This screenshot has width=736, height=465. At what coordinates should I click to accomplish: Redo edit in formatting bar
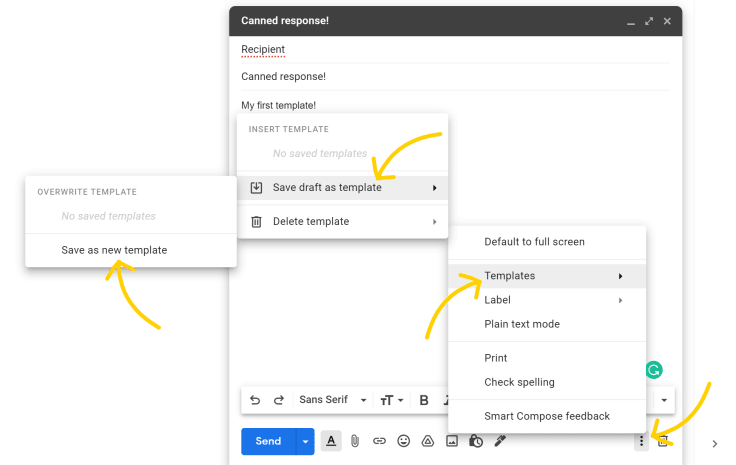279,400
